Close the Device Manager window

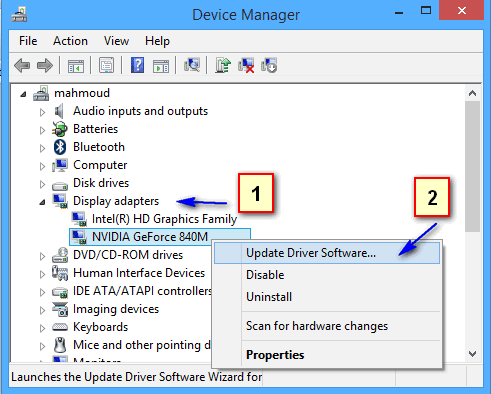tap(462, 11)
